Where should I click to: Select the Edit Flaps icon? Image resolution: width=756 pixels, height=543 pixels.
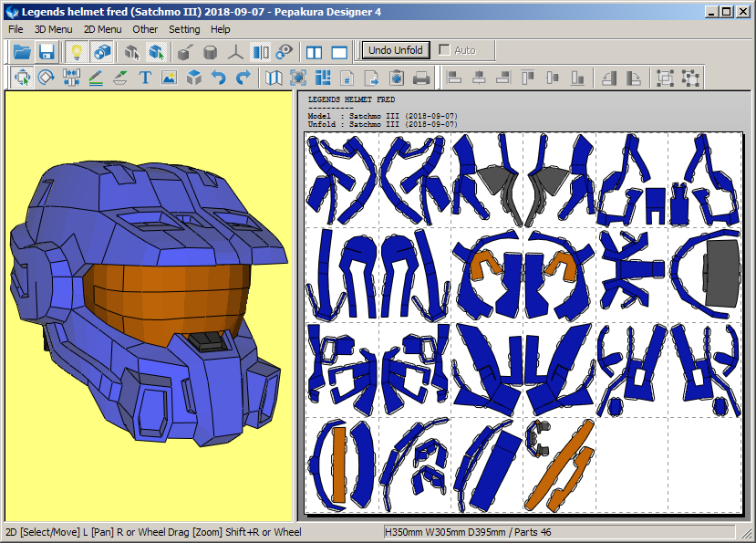tap(120, 78)
